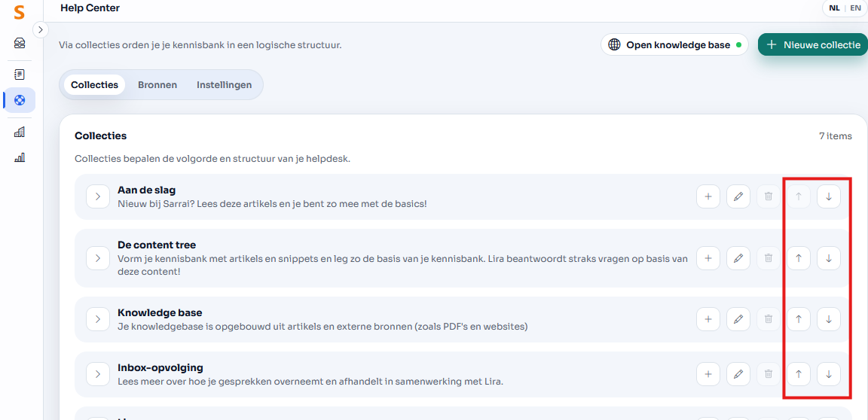The height and width of the screenshot is (420, 868).
Task: Delete Aan de slag with trash icon
Action: click(769, 196)
